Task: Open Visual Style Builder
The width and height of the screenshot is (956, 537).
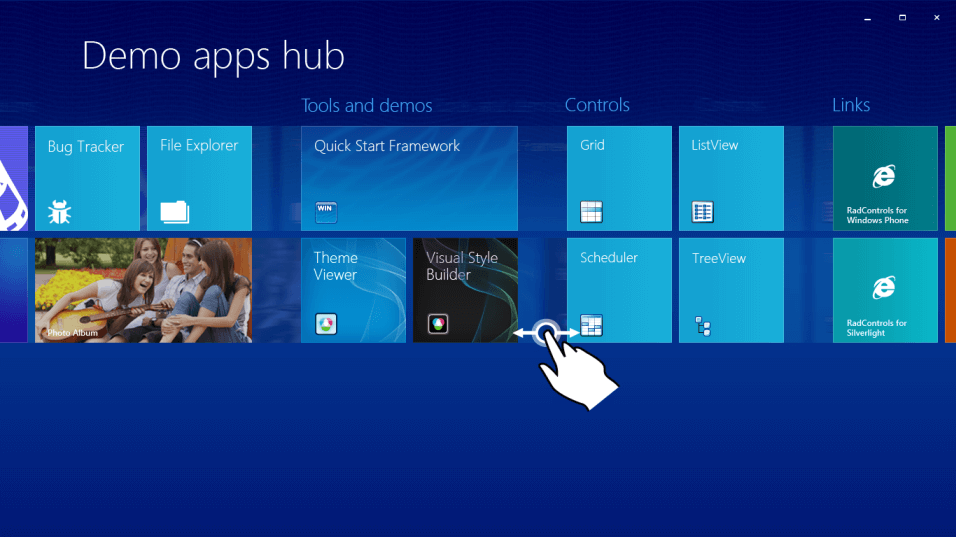Action: (x=465, y=290)
